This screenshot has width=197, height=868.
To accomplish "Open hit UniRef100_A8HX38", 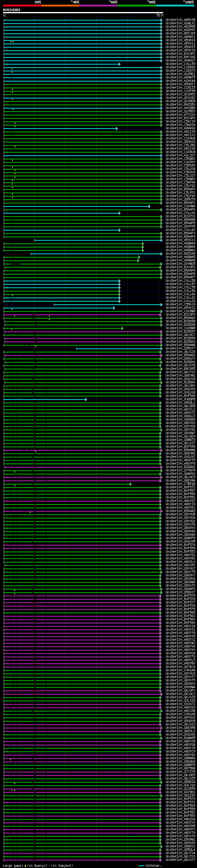I will click(180, 20).
